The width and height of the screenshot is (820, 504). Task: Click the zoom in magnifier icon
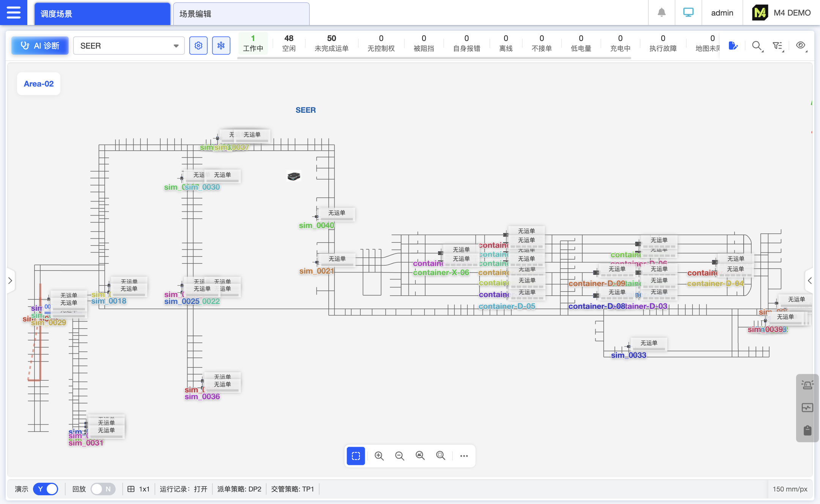(x=379, y=456)
